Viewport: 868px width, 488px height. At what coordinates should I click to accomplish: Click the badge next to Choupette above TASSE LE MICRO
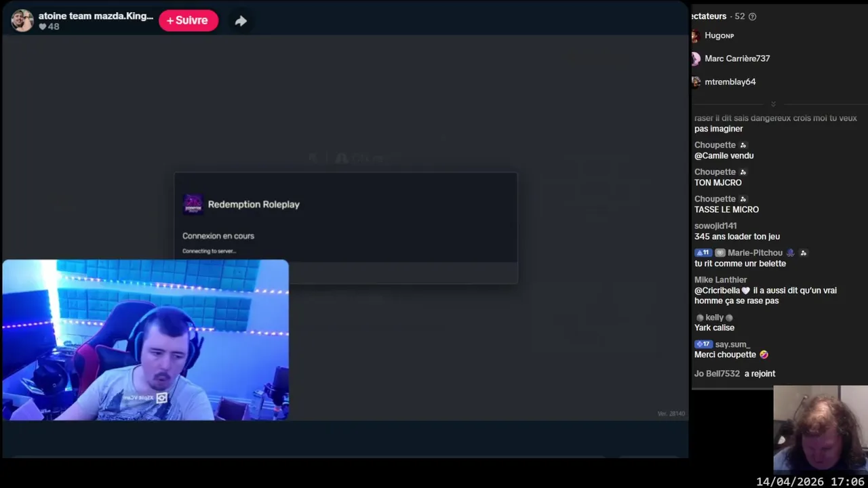[x=743, y=199]
